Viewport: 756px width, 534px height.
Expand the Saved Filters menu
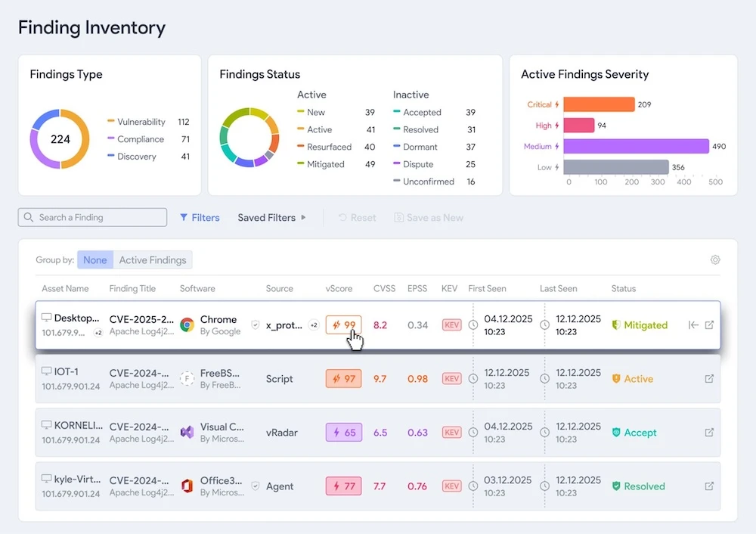(271, 218)
